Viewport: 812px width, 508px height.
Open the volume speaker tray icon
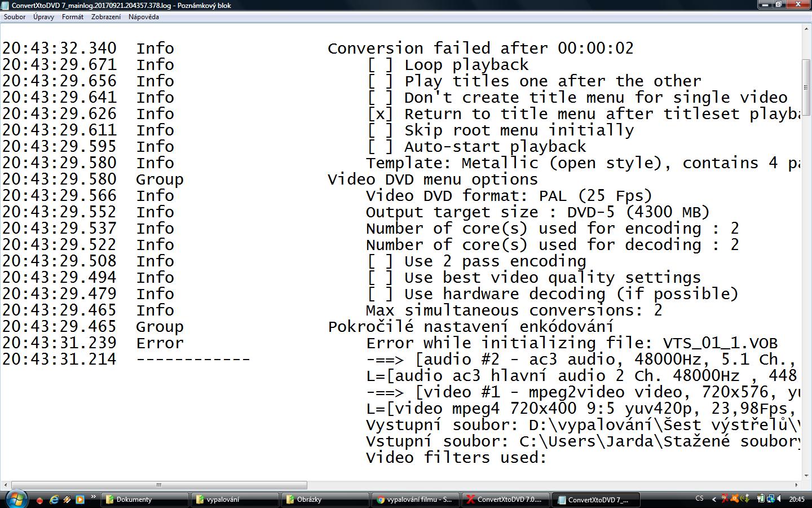pos(779,499)
